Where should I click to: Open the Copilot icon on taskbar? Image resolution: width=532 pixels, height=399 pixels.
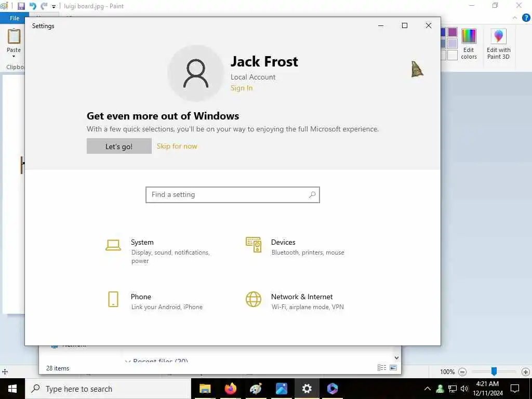point(332,389)
